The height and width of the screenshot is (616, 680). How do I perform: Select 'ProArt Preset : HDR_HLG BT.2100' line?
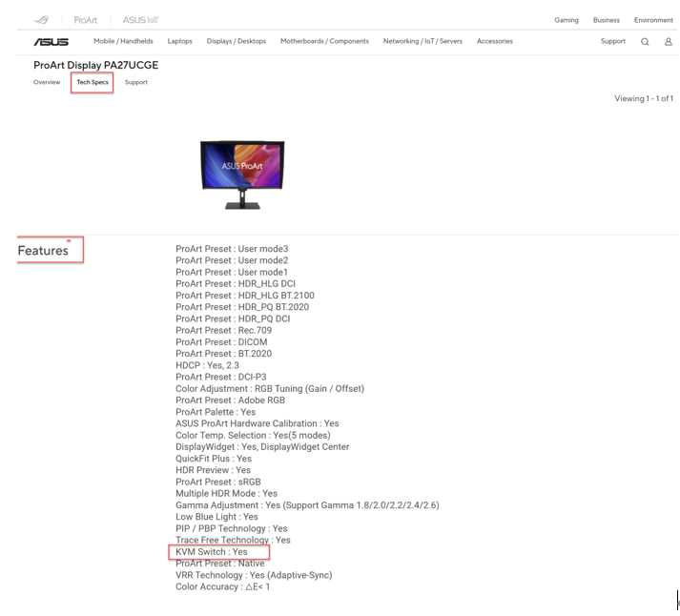(x=244, y=296)
